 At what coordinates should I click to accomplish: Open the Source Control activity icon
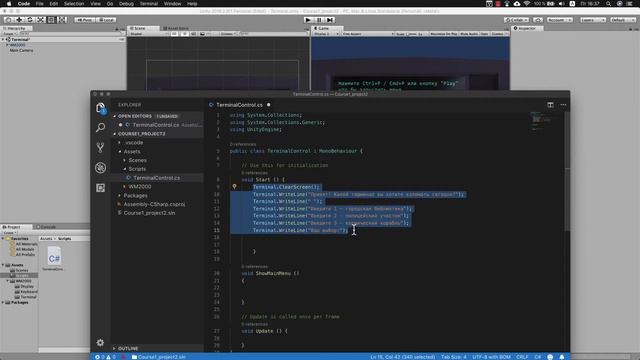(100, 147)
